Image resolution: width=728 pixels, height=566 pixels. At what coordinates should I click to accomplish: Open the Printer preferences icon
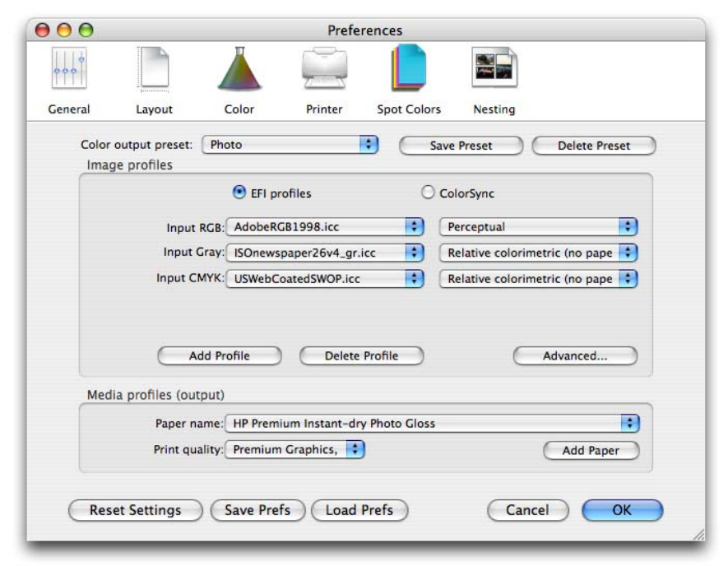pyautogui.click(x=323, y=72)
